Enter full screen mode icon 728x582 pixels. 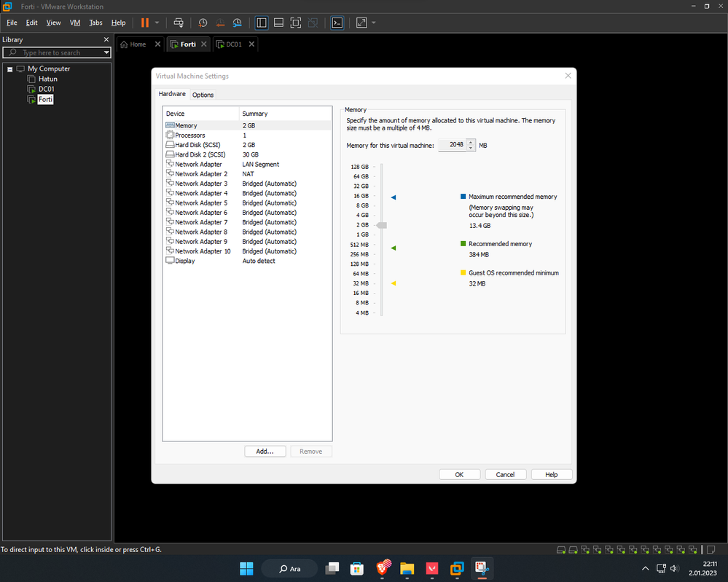pyautogui.click(x=295, y=23)
